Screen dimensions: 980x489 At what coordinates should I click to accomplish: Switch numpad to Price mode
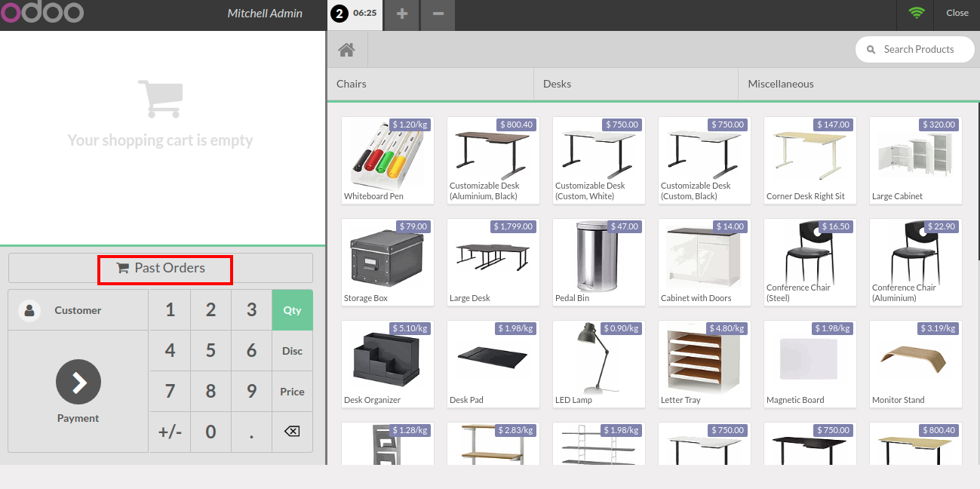pyautogui.click(x=292, y=392)
